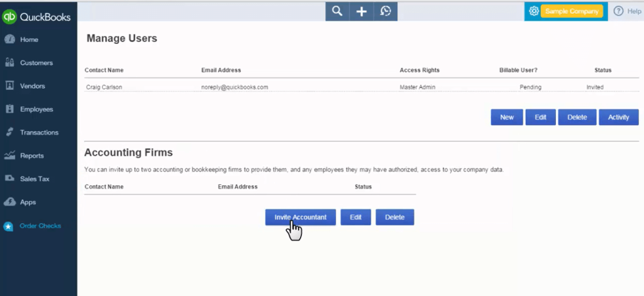The width and height of the screenshot is (644, 296).
Task: Click the Billable User? column header
Action: point(518,70)
